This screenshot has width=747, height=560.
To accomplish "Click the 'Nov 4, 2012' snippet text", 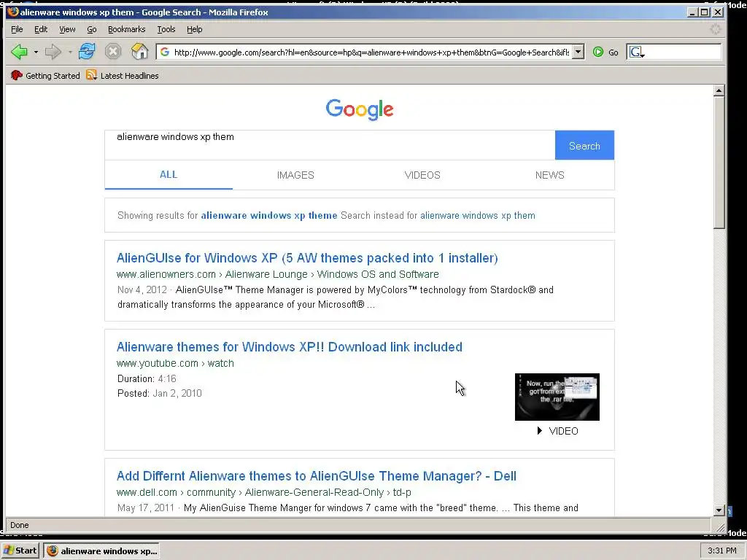I will [142, 289].
